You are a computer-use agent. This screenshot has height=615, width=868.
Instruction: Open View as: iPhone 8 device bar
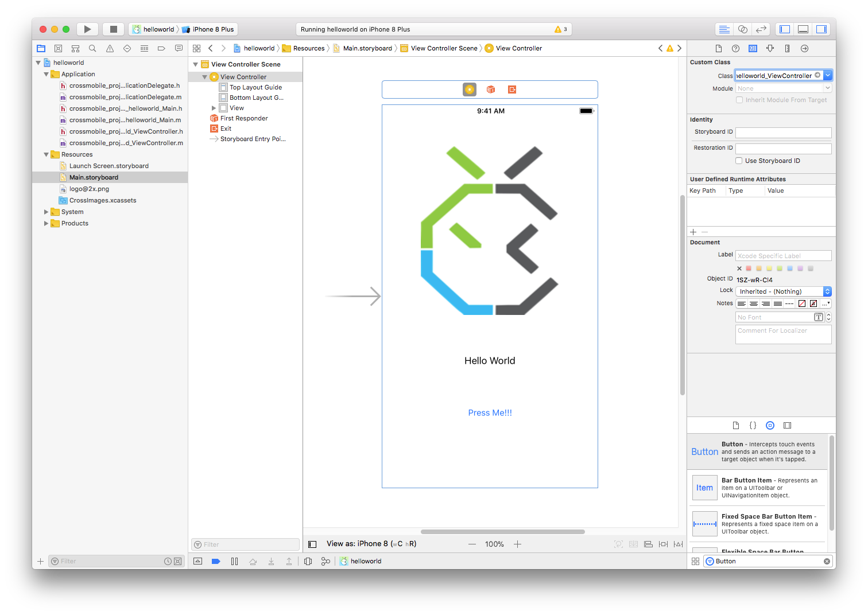click(371, 543)
